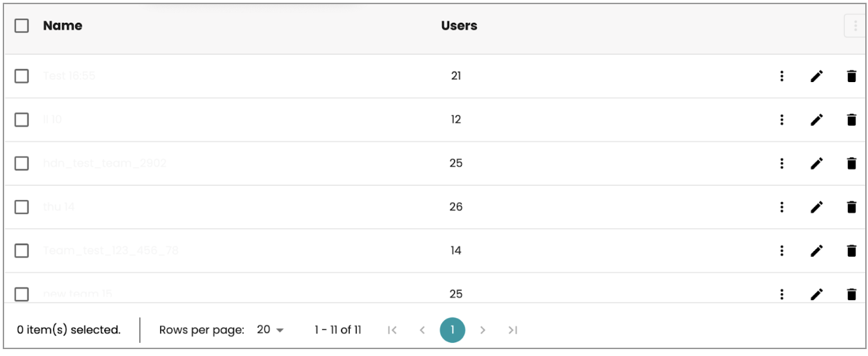Click pencil icon for thu 14 row
This screenshot has height=356, width=868.
(x=816, y=207)
